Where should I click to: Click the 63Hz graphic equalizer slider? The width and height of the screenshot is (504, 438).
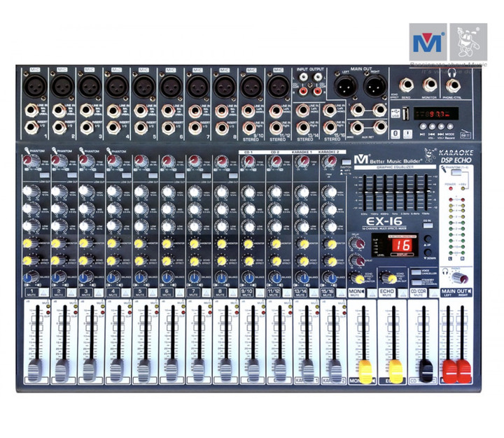click(365, 192)
